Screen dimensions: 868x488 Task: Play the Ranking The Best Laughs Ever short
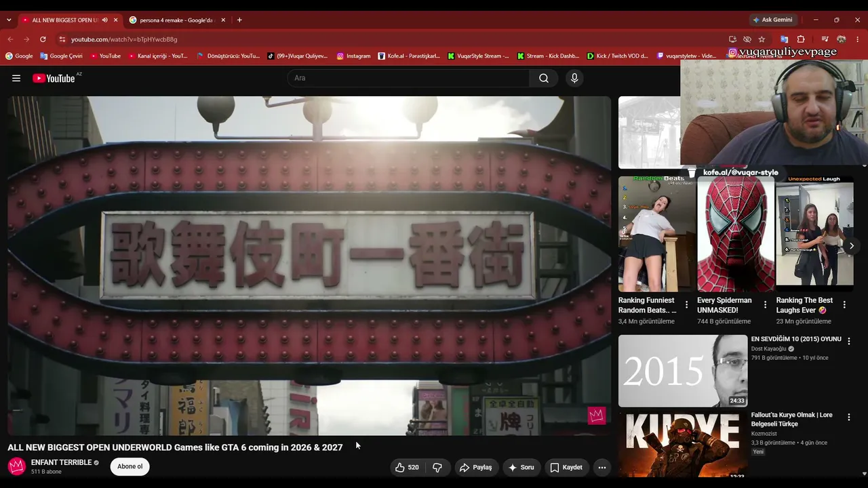tap(814, 235)
